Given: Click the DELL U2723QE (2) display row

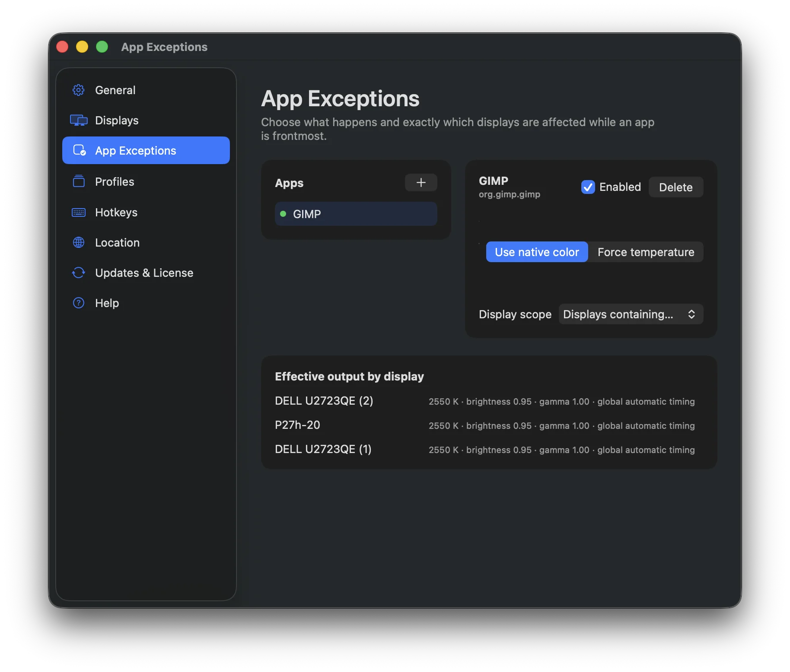Looking at the screenshot, I should (x=485, y=401).
